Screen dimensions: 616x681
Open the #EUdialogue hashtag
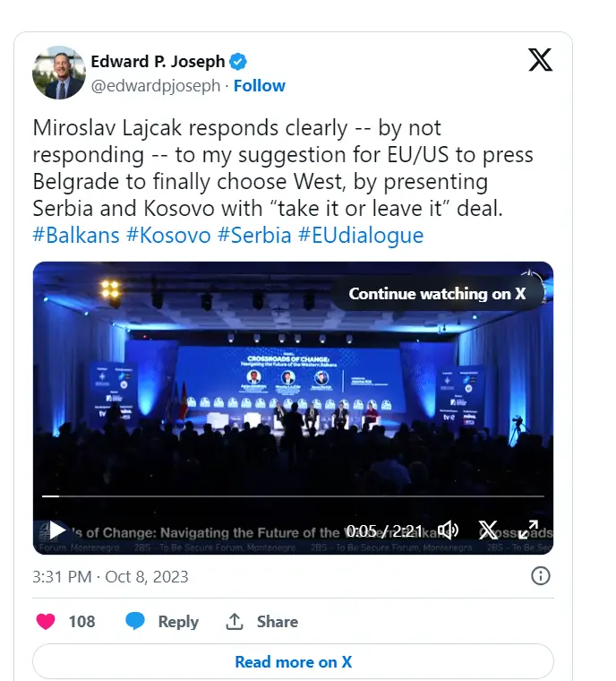click(361, 236)
